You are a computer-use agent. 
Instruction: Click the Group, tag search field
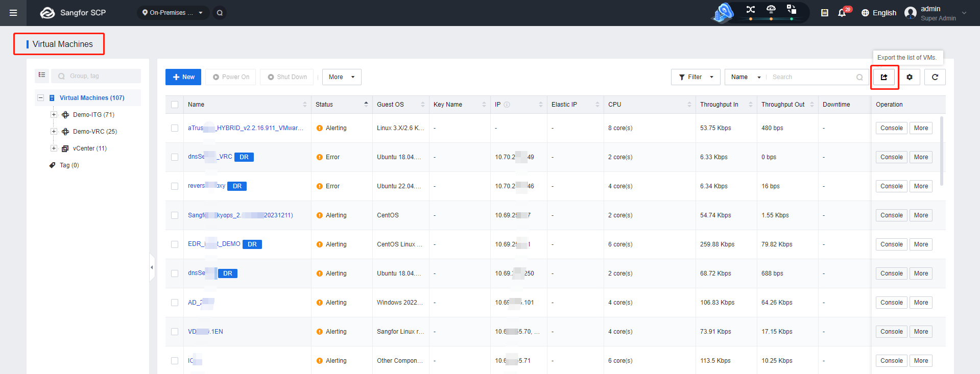(x=96, y=76)
